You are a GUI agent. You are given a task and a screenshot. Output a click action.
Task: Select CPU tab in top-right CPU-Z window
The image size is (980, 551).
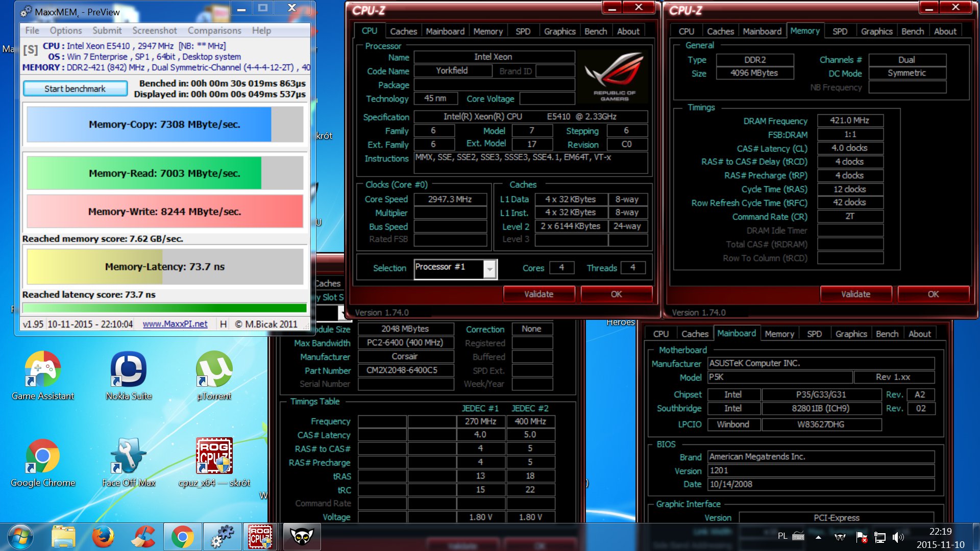point(686,31)
